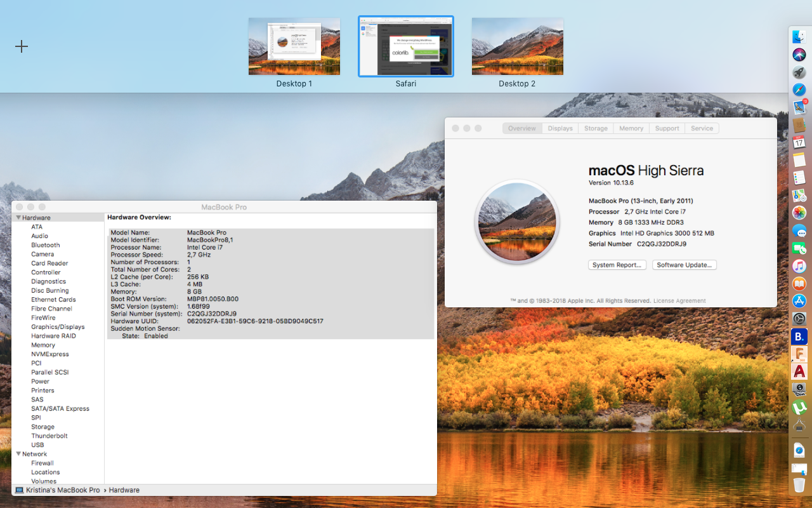Switch to the Safari space thumbnail
This screenshot has height=508, width=812.
tap(406, 46)
